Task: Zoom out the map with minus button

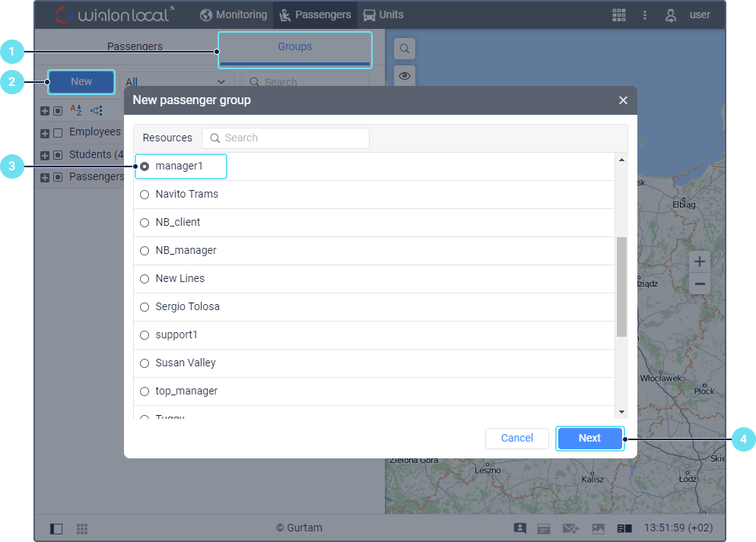Action: pos(700,284)
